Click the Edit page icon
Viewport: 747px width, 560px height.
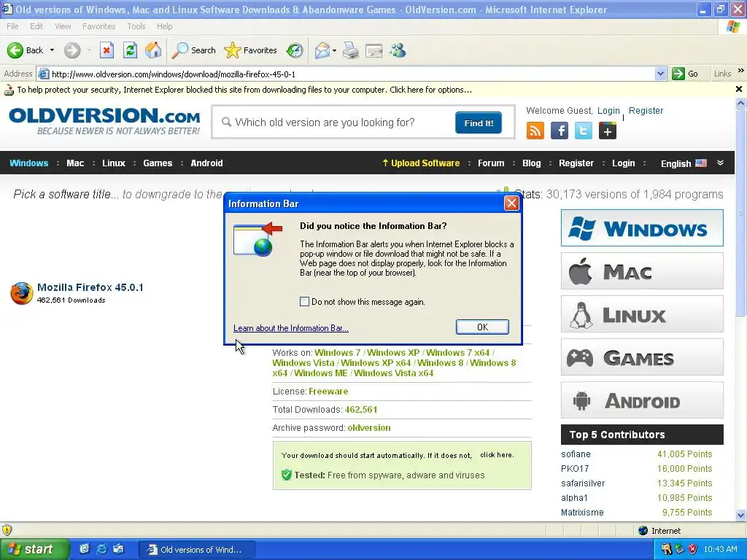pos(374,50)
